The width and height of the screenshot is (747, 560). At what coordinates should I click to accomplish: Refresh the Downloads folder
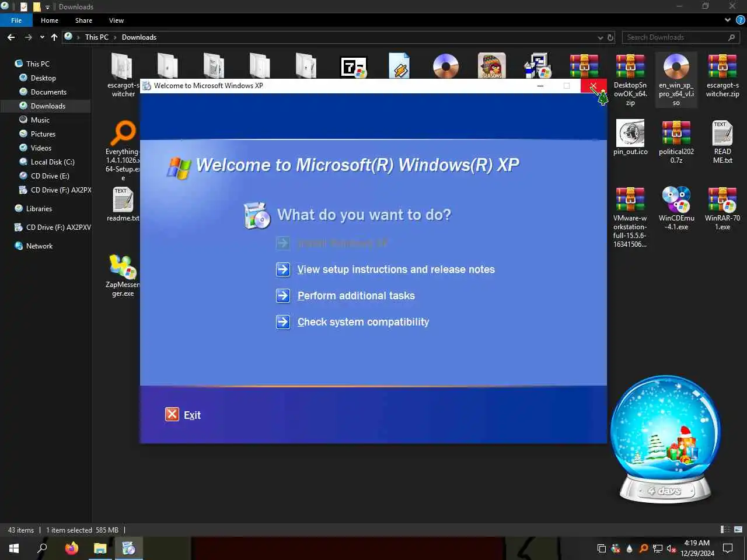(610, 37)
